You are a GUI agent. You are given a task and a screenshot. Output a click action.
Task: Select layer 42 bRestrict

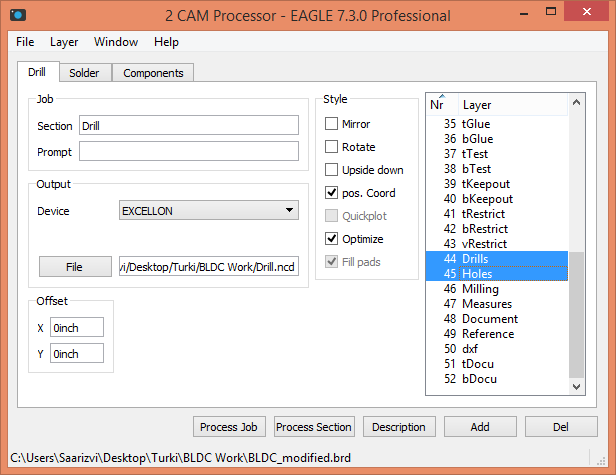(497, 229)
